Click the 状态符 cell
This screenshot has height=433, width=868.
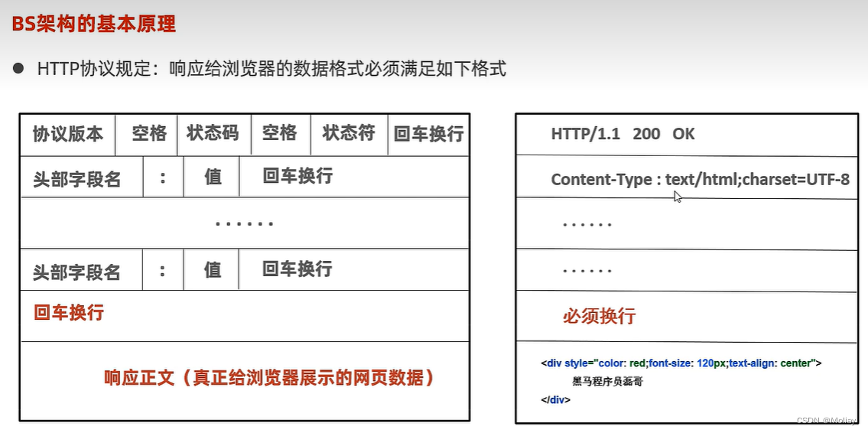pos(349,133)
